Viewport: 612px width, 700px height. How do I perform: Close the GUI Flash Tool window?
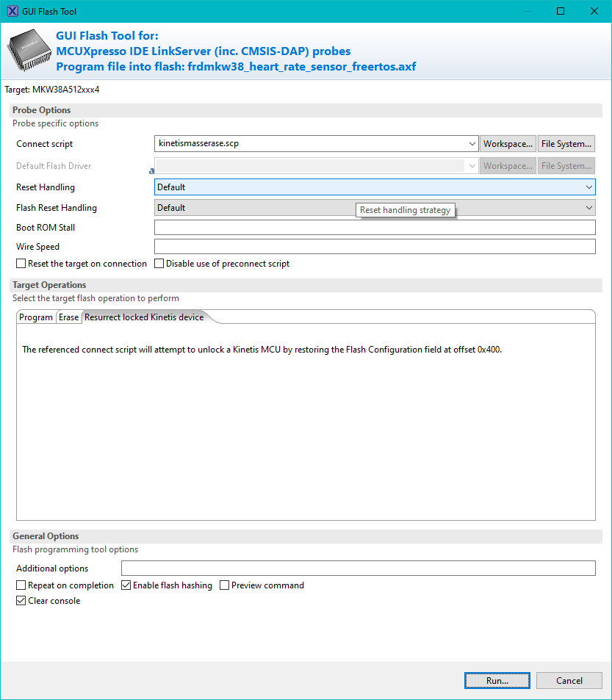click(x=594, y=11)
